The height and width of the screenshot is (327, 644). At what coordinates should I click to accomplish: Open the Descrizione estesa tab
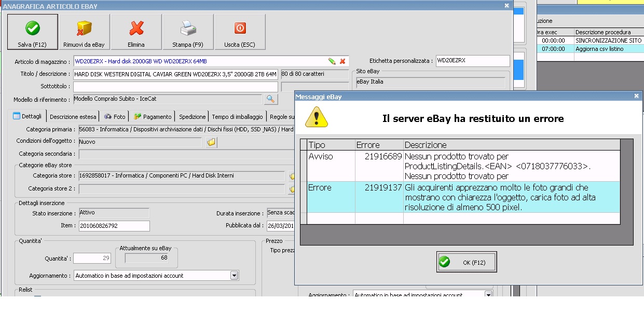(x=73, y=117)
